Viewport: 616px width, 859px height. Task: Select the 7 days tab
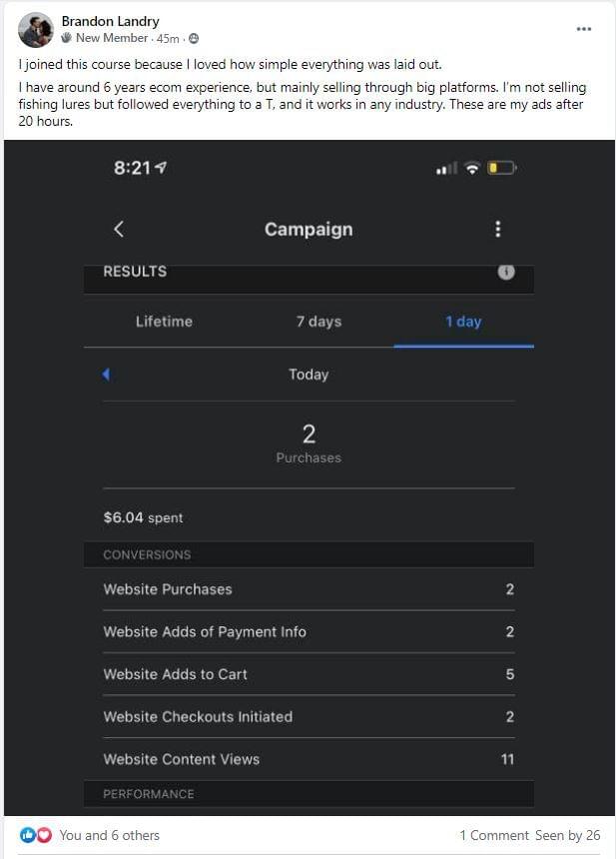point(318,322)
